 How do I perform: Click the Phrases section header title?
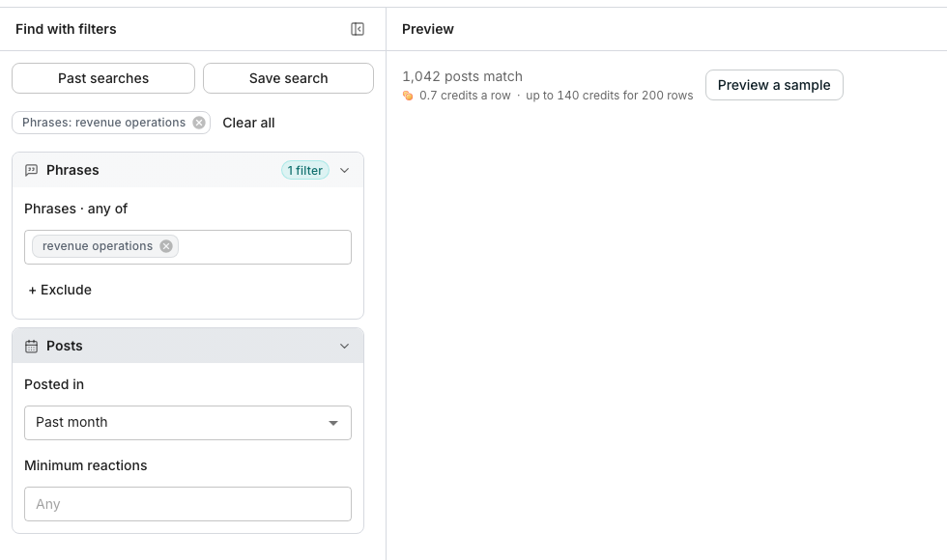[x=72, y=170]
